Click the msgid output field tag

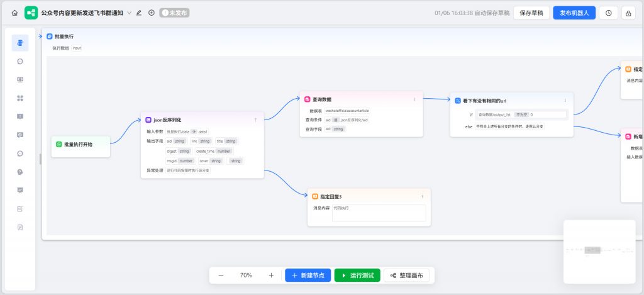(x=180, y=161)
